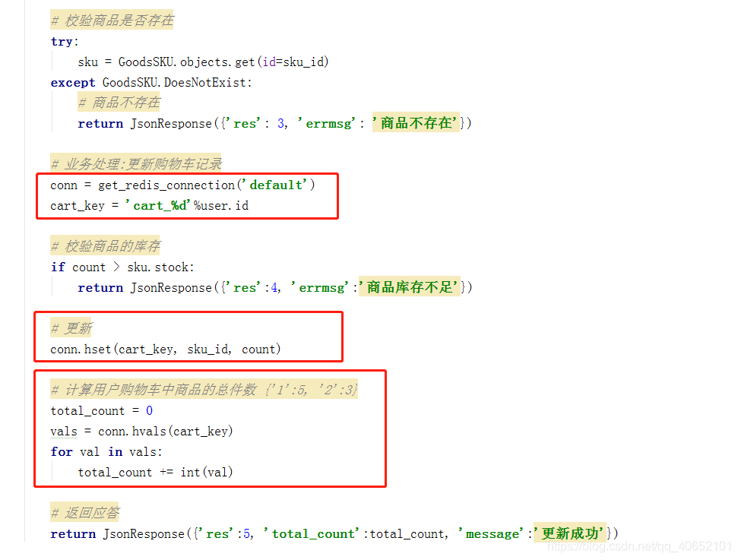
Task: Click the line 'total_count = 0'
Action: (x=102, y=410)
